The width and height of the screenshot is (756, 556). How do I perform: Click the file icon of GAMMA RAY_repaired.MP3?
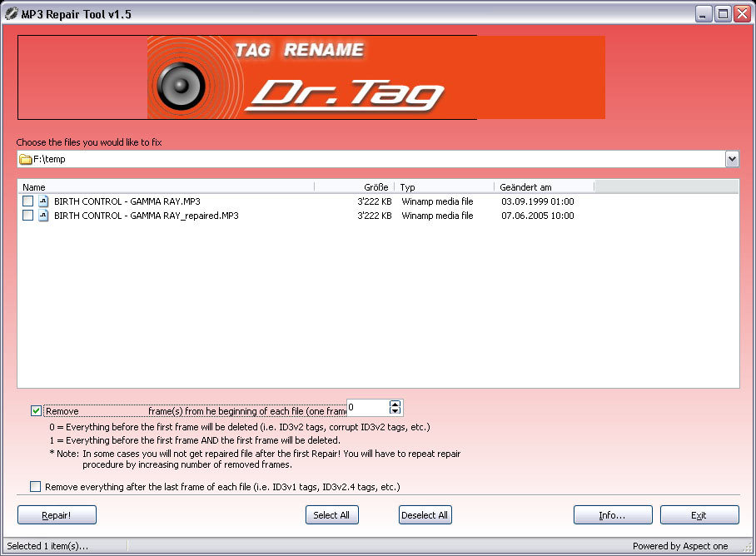click(x=43, y=215)
